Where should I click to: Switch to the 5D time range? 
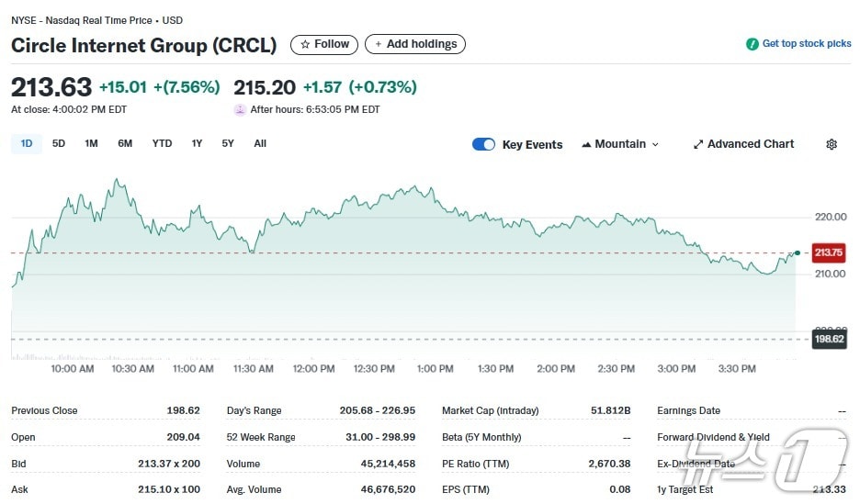[59, 143]
